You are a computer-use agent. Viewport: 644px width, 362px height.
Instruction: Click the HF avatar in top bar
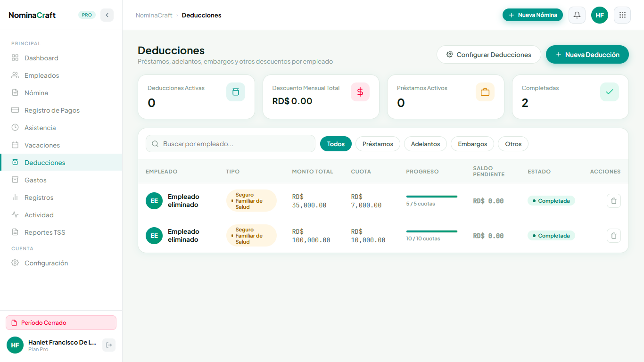pos(600,15)
